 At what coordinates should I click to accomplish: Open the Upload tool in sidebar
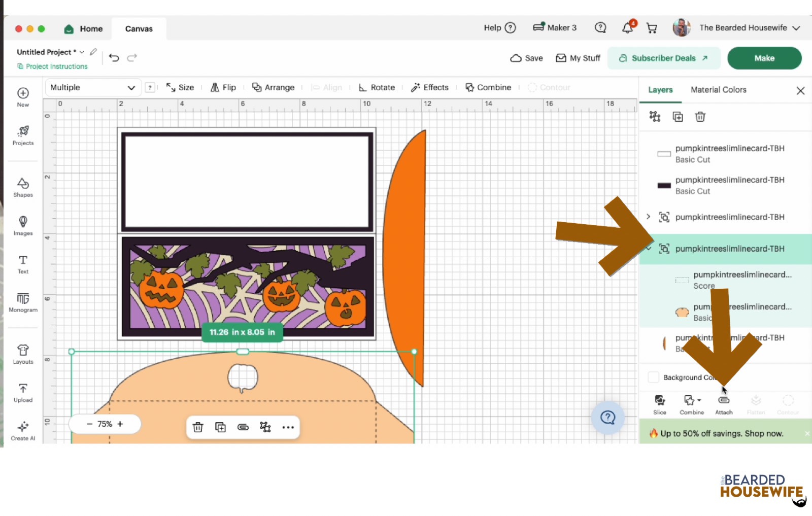point(23,393)
